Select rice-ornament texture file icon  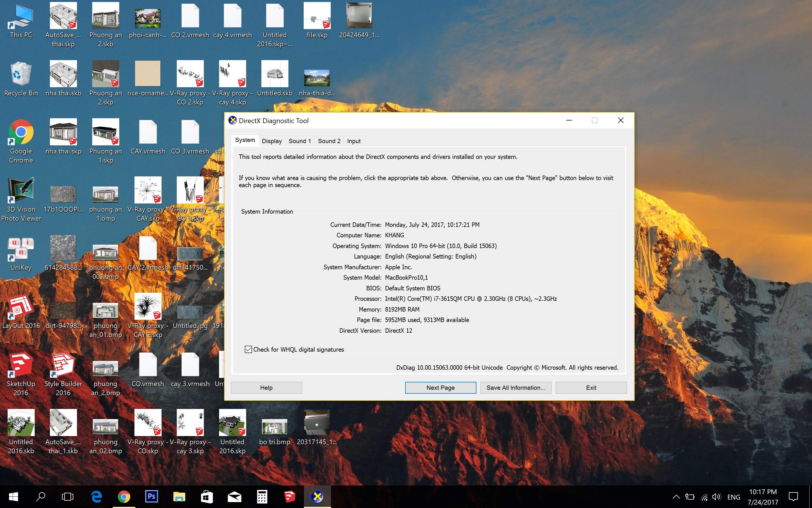tap(148, 79)
